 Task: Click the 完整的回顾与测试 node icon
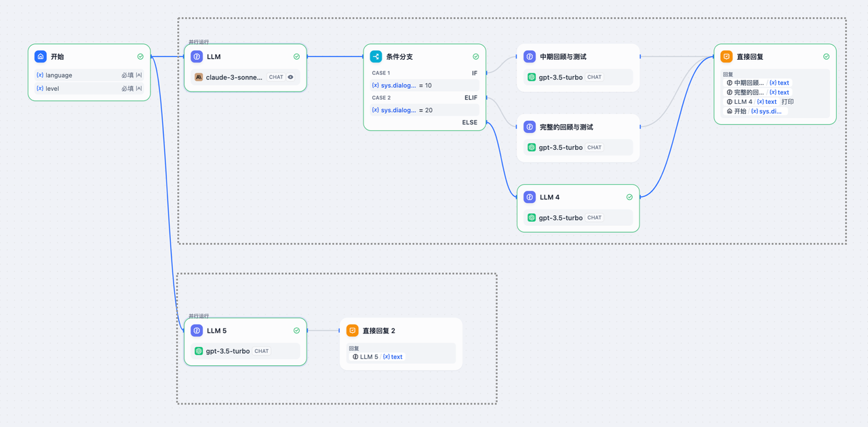[530, 127]
